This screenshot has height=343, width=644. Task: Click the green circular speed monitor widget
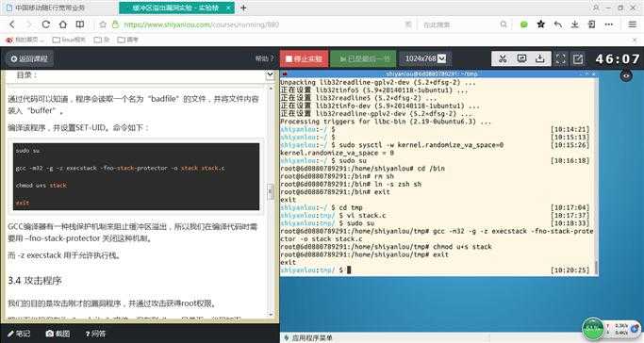593,328
